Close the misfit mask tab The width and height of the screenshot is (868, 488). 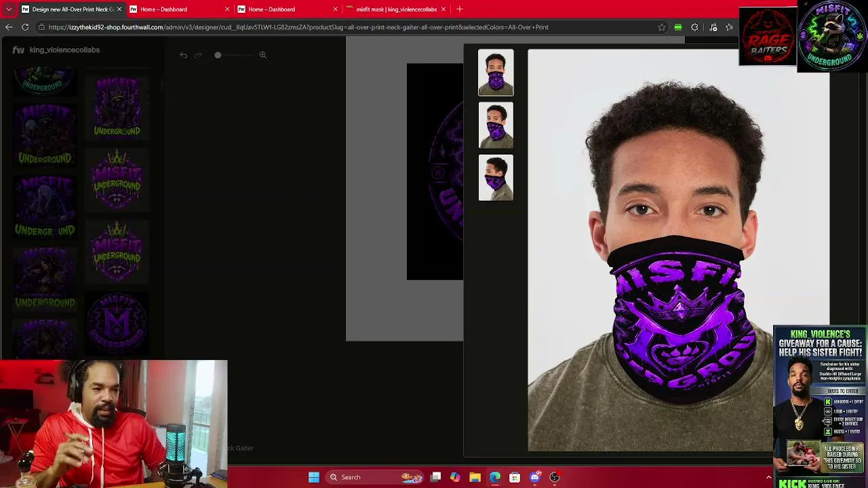click(443, 9)
